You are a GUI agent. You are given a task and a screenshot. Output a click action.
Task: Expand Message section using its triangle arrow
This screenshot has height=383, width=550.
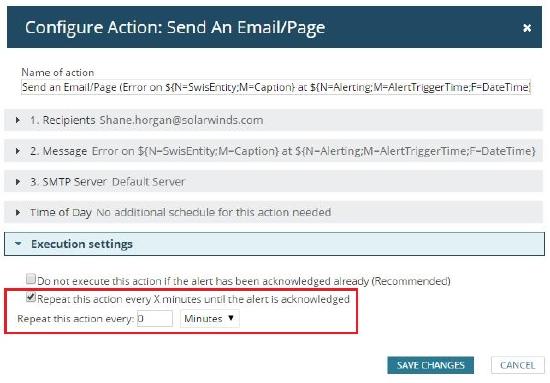[x=18, y=151]
